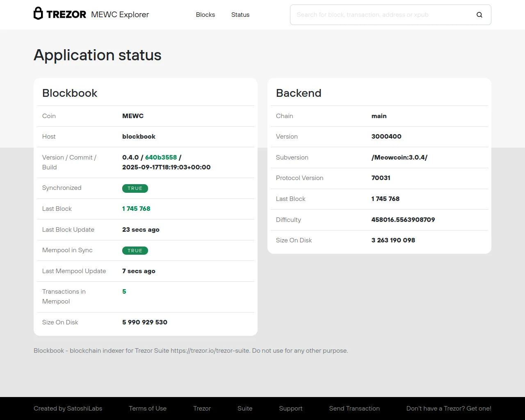Click the "Version / Commit / Build" label

pos(69,162)
